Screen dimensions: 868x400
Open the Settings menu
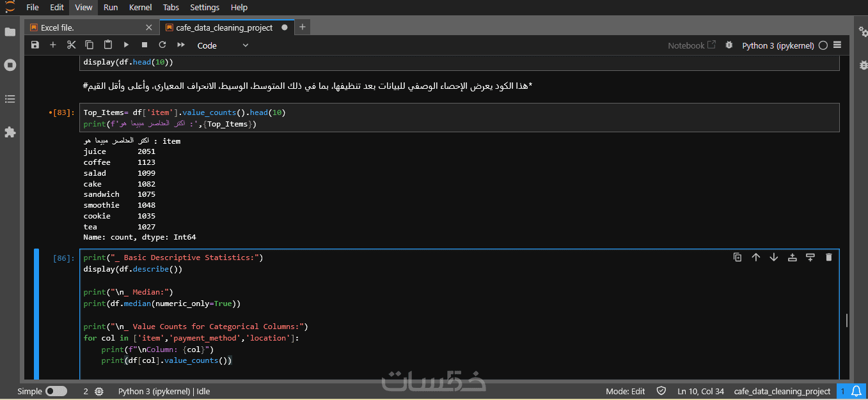[x=205, y=8]
